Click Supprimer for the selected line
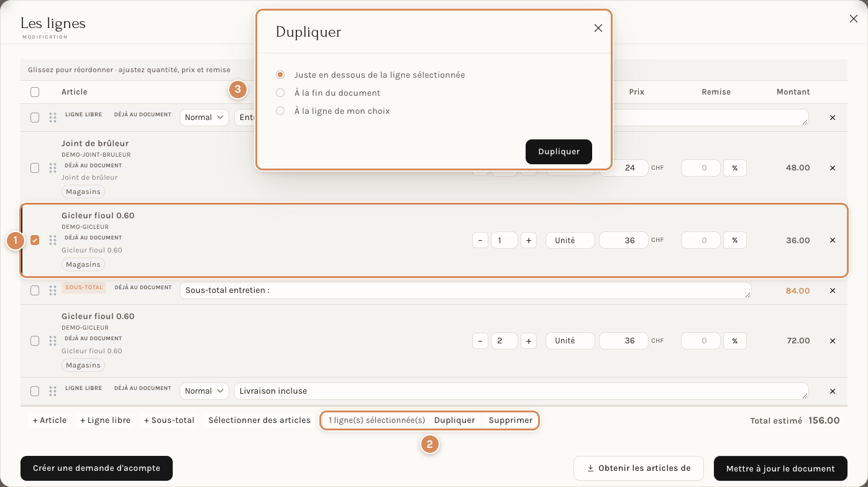The width and height of the screenshot is (868, 487). [511, 420]
